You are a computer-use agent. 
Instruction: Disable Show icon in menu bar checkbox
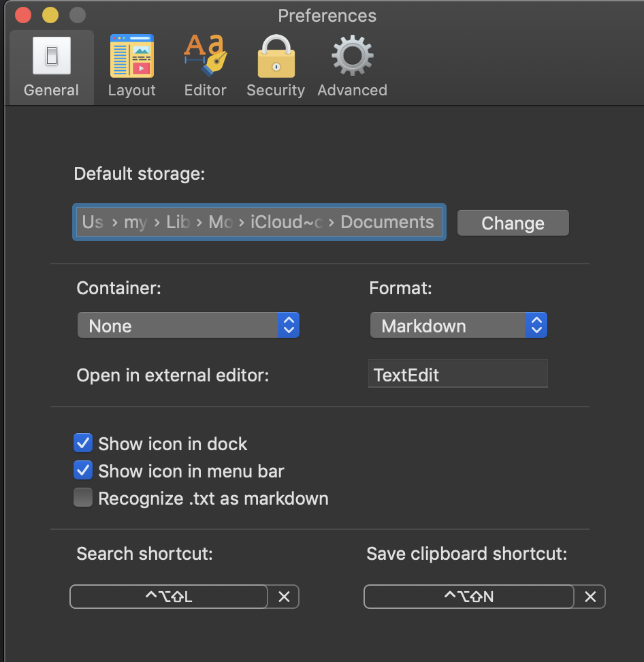[x=83, y=470]
